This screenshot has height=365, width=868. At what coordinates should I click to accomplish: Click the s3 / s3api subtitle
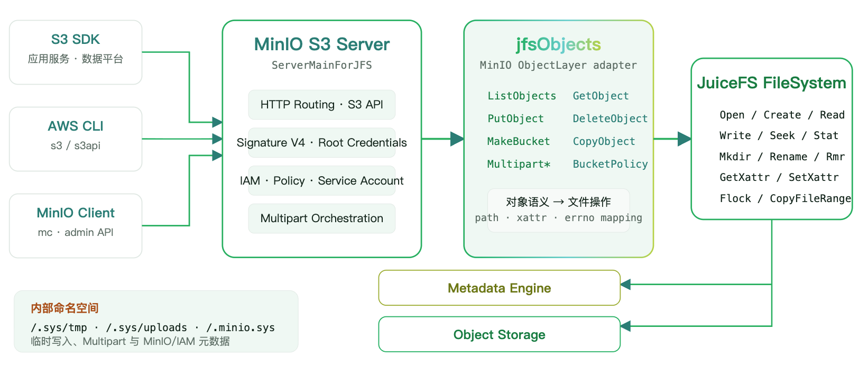[x=76, y=145]
